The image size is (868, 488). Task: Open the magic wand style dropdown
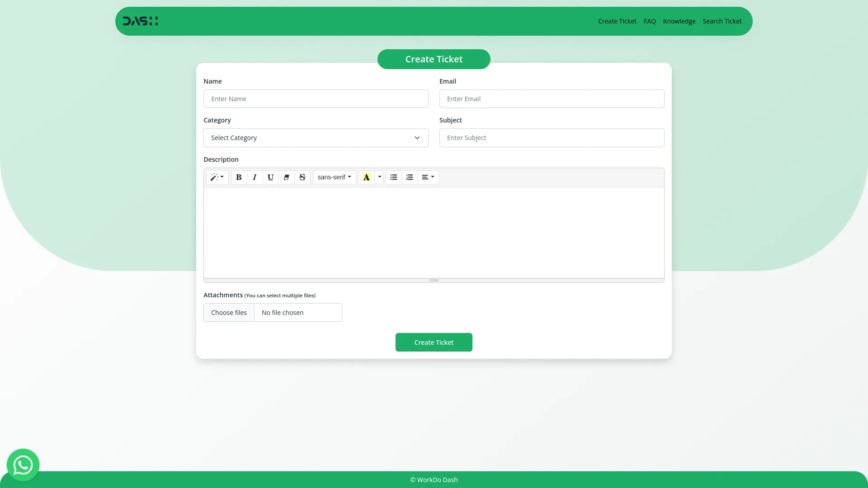(x=217, y=177)
